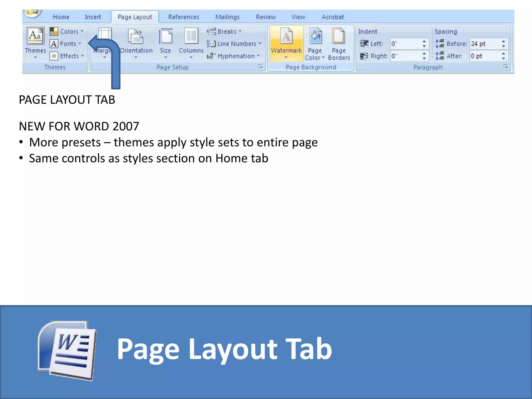Screen dimensions: 532x399
Task: Click the Theme Effects icon
Action: tap(54, 56)
